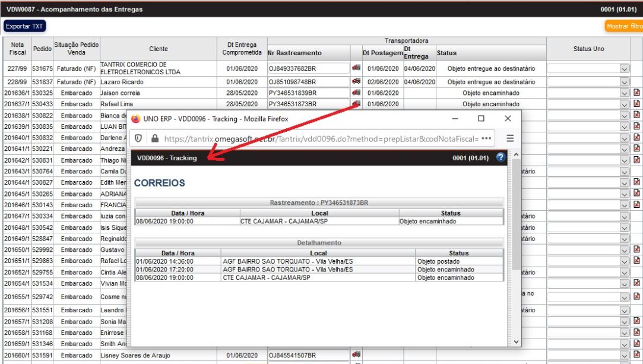Open Status Uno dropdown for Lazaro Ricardo
Screen dimensions: 643x364
[624, 81]
